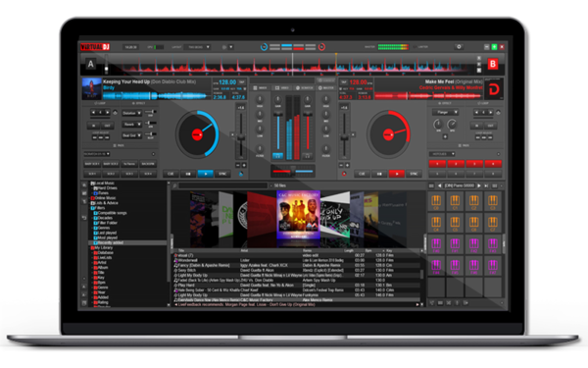The width and height of the screenshot is (588, 368).
Task: Go to previous sampler bank arrow
Action: 439,185
